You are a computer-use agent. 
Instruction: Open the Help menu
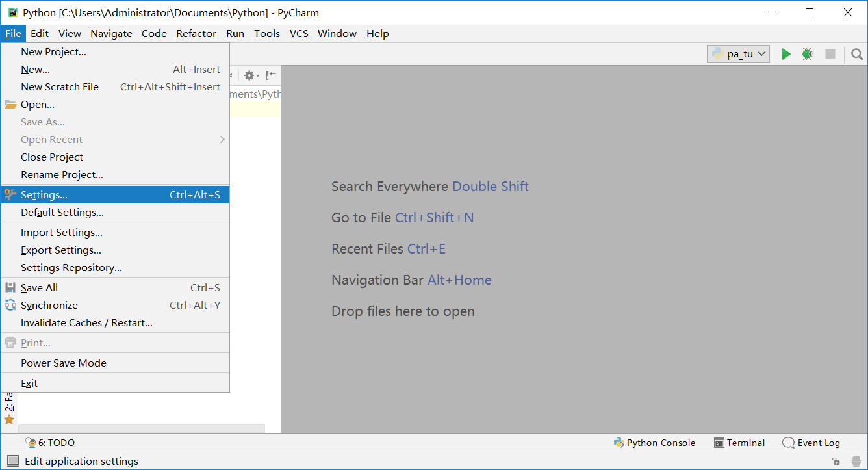point(377,34)
